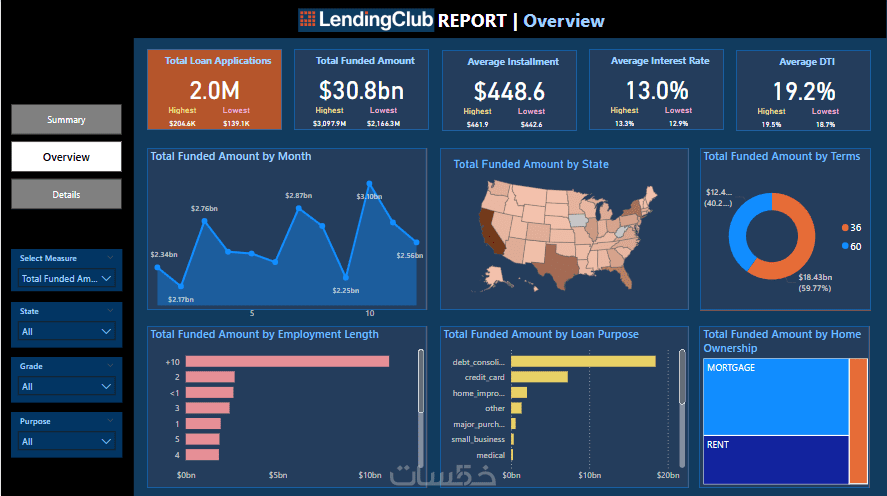This screenshot has width=887, height=496.
Task: Click the $18.43bn (59.77%) donut label
Action: tap(815, 283)
